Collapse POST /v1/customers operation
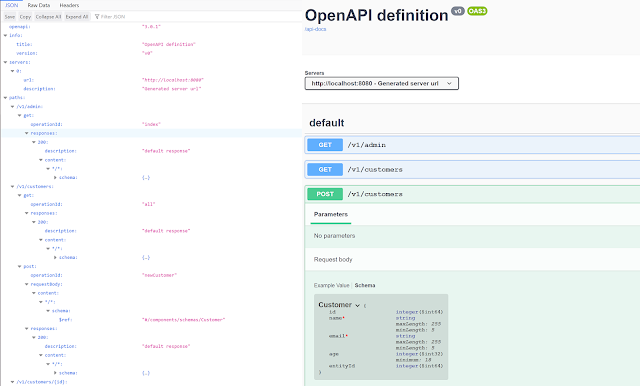The width and height of the screenshot is (640, 386). coord(472,194)
